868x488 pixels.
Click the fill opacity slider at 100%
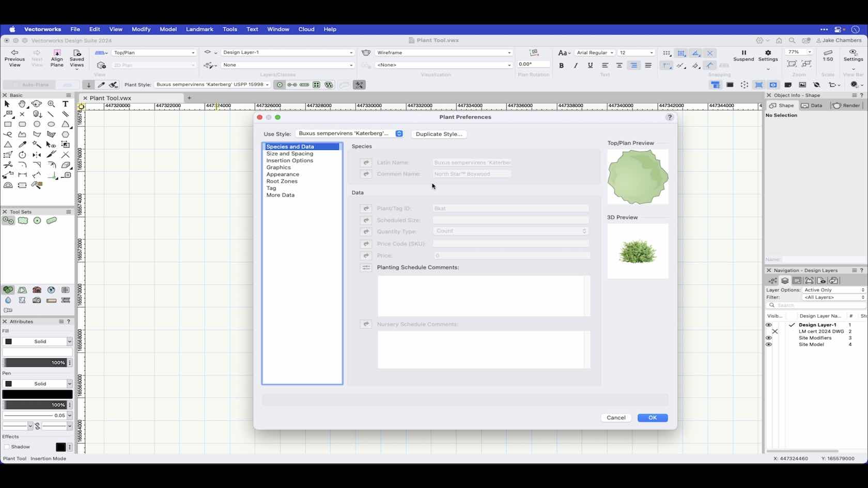tap(35, 363)
